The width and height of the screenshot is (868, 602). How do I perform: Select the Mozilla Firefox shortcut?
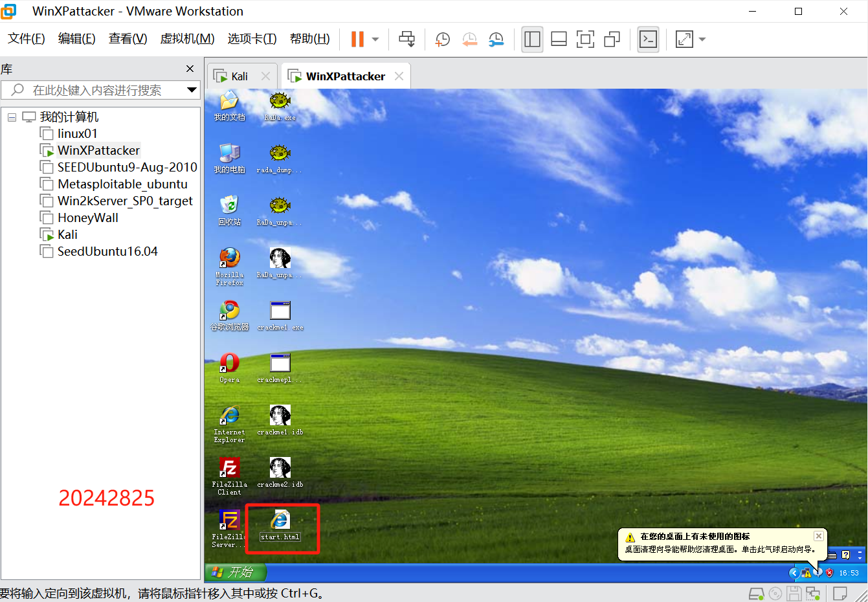(230, 266)
